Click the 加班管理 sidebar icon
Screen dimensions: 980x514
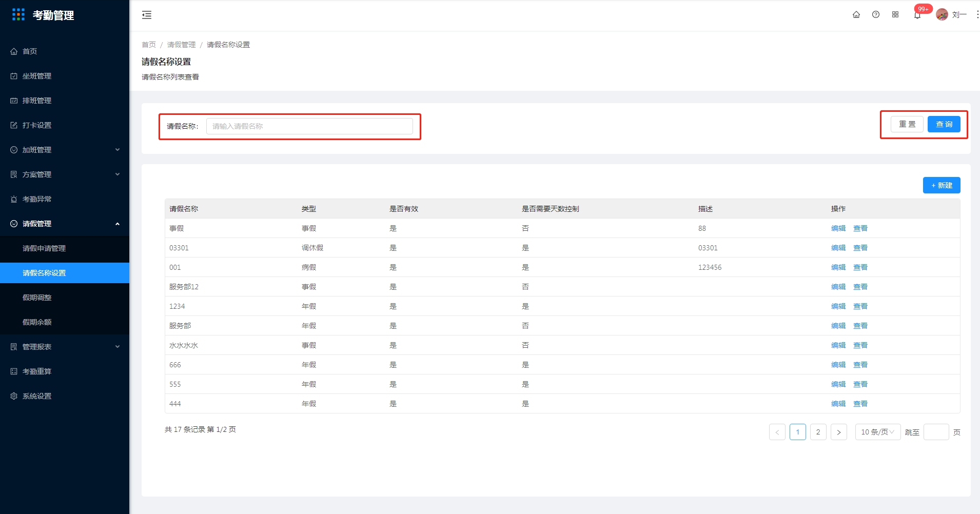14,150
